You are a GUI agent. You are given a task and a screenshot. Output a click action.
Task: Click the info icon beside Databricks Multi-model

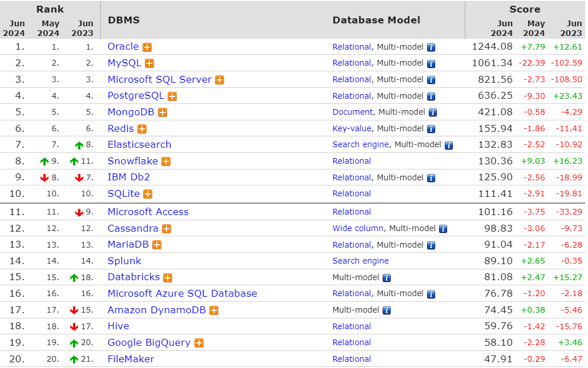tap(387, 278)
